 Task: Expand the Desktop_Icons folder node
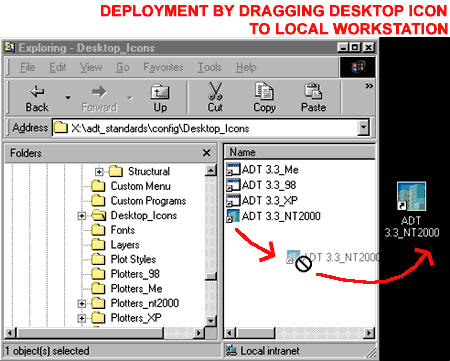tap(82, 216)
